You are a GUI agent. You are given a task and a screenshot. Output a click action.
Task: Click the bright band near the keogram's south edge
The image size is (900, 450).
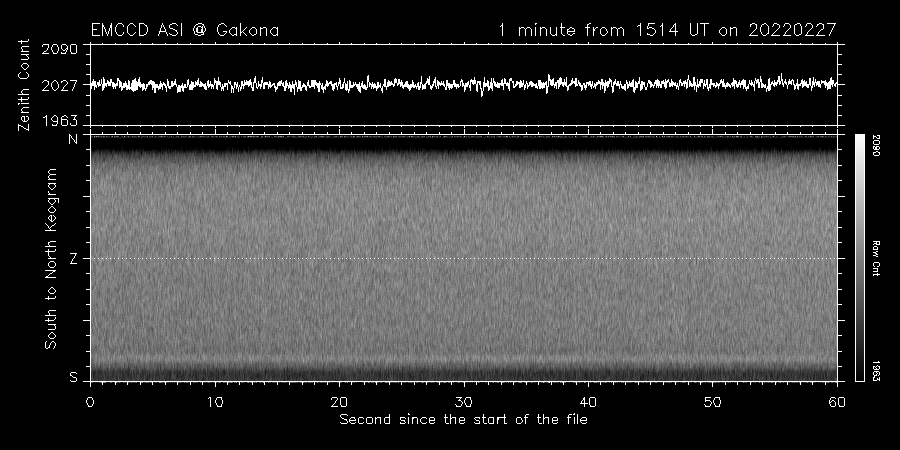point(463,360)
